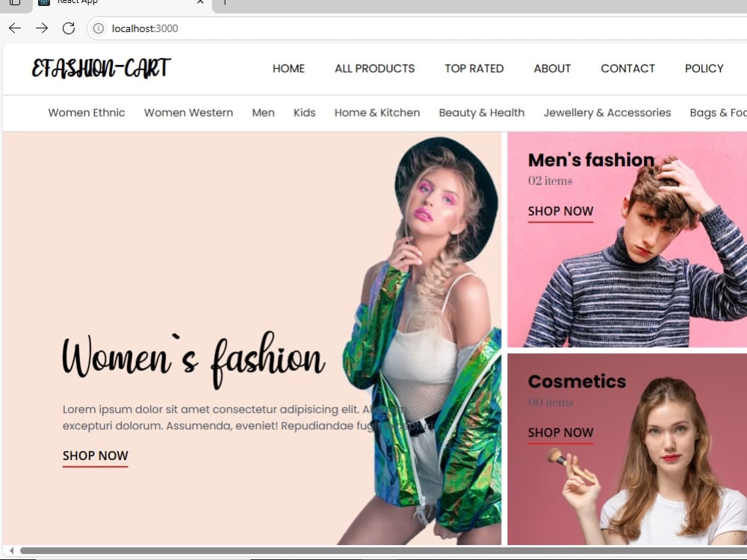Click the horizontal scrollbar track
The image size is (747, 560).
(383, 551)
